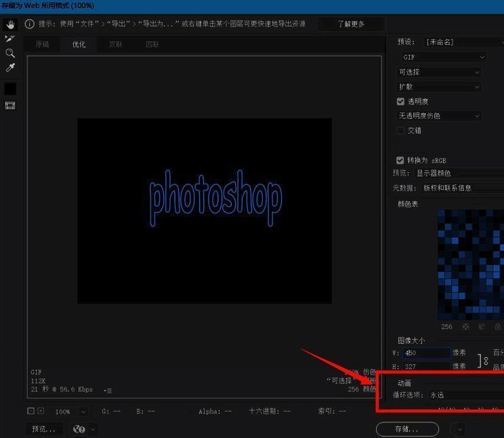
Task: Select the Zoom magnifier tool
Action: pos(10,53)
